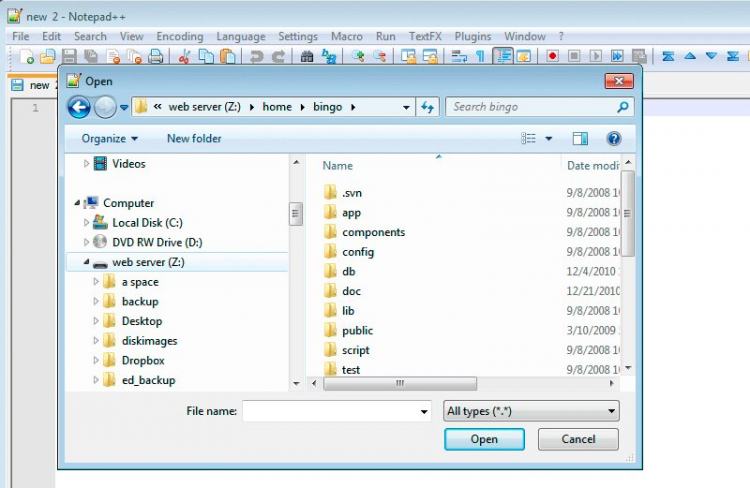The height and width of the screenshot is (488, 750).
Task: Open the Encoding menu
Action: pos(179,36)
